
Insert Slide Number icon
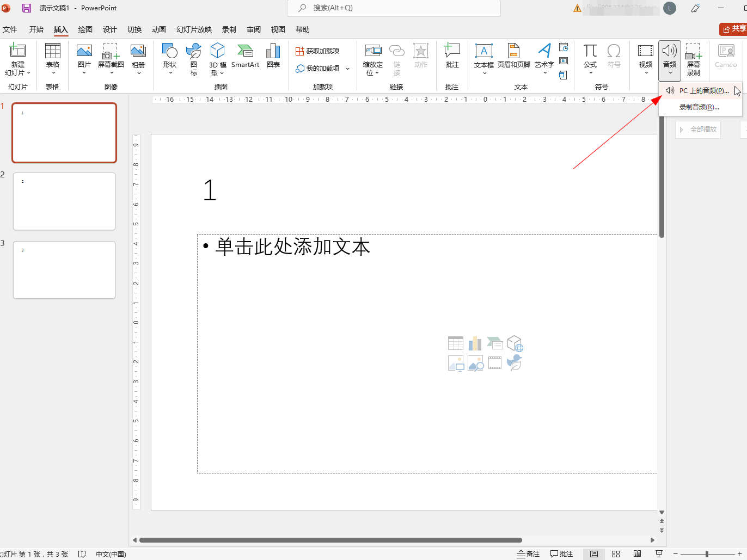click(564, 61)
